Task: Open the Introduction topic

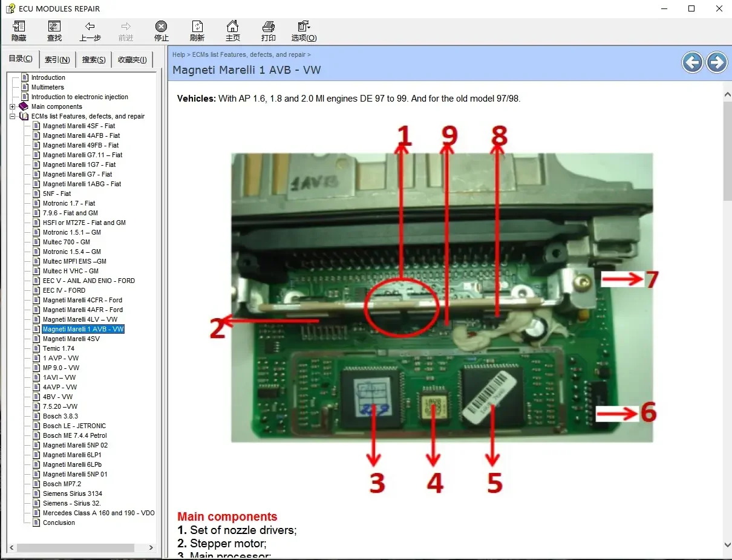Action: tap(48, 77)
